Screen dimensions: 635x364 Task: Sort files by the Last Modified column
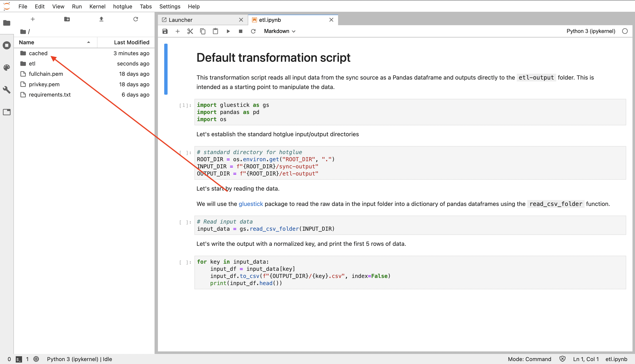click(x=131, y=42)
